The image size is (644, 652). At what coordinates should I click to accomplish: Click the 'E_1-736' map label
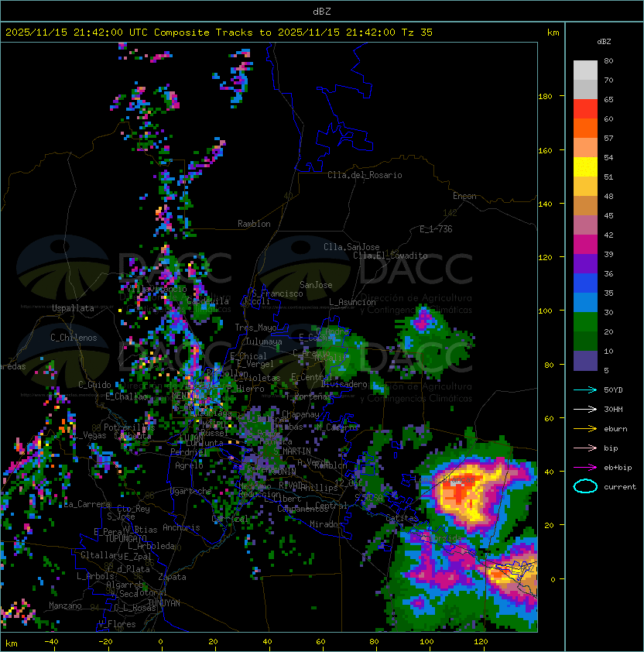click(436, 229)
